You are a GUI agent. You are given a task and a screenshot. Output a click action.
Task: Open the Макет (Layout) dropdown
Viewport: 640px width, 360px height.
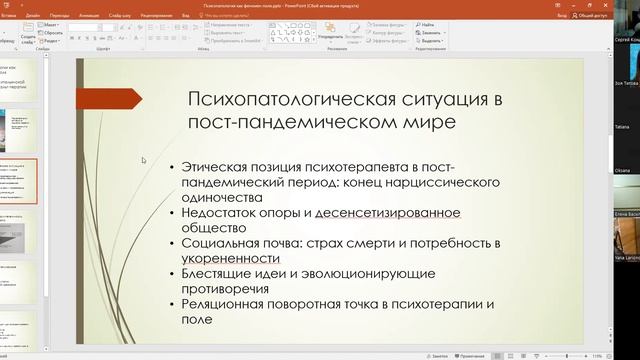pos(49,25)
